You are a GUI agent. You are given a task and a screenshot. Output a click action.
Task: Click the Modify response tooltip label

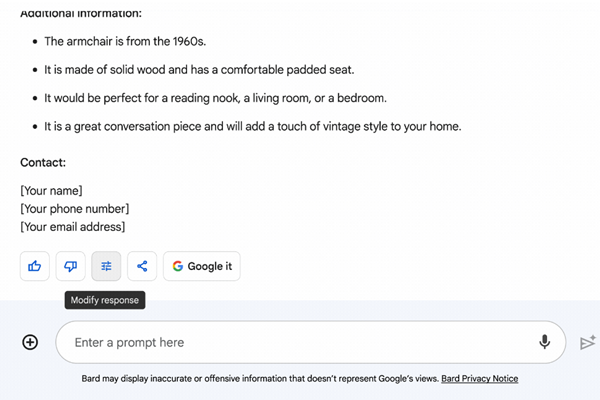point(105,300)
